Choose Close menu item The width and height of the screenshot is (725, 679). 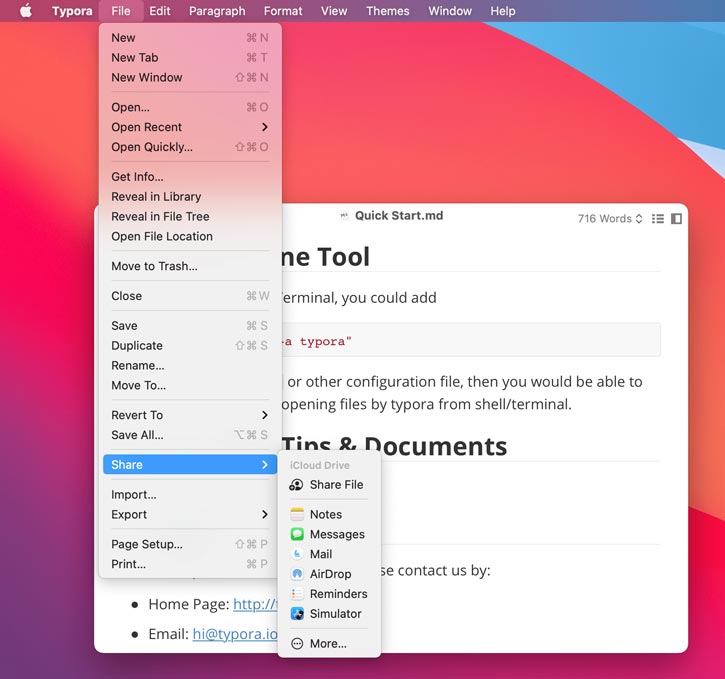pos(190,296)
